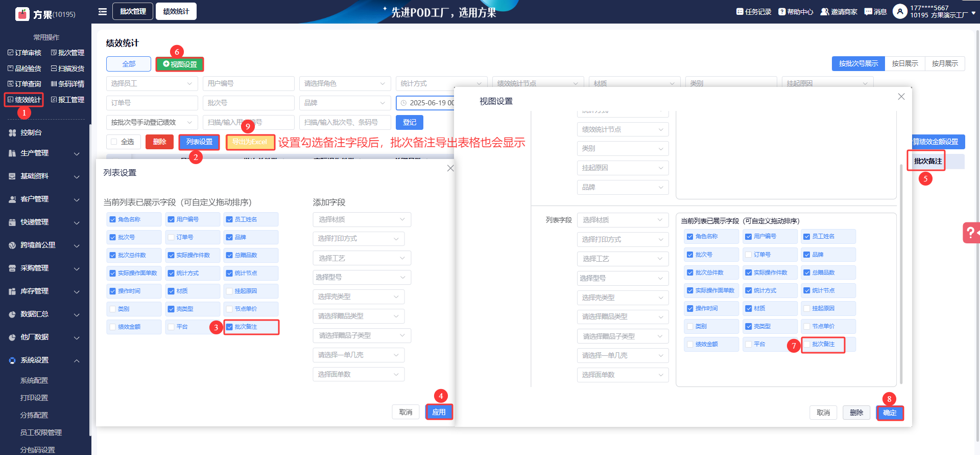Screen dimensions: 980x455
Task: Click the blue 登记 button
Action: click(410, 122)
